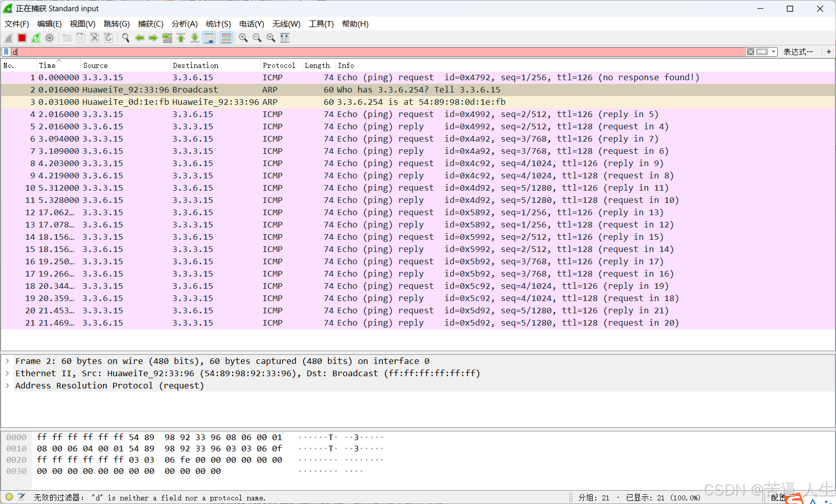Stop the running capture with red square
The width and height of the screenshot is (836, 504).
22,38
